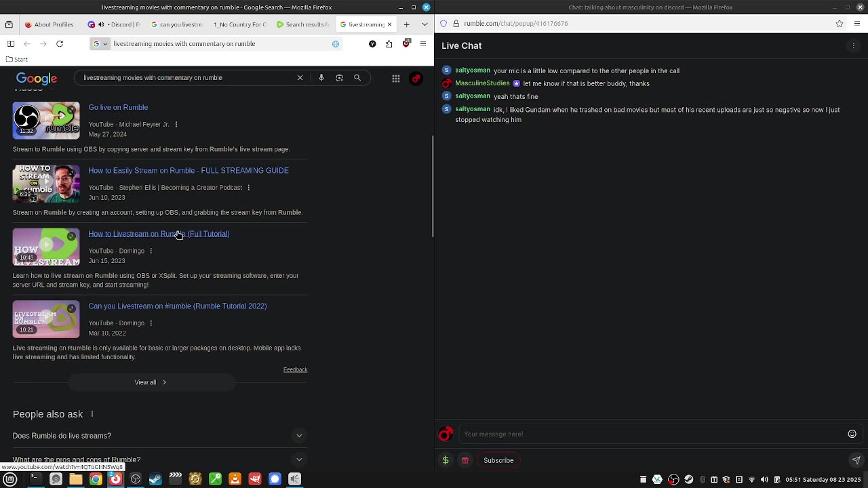
Task: Click the Google search magnifier button
Action: [357, 78]
